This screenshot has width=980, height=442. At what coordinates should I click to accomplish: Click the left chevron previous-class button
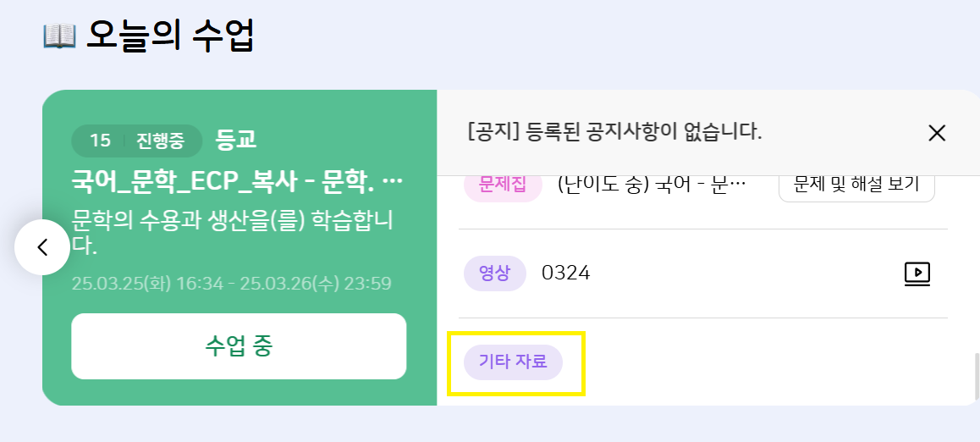coord(42,247)
